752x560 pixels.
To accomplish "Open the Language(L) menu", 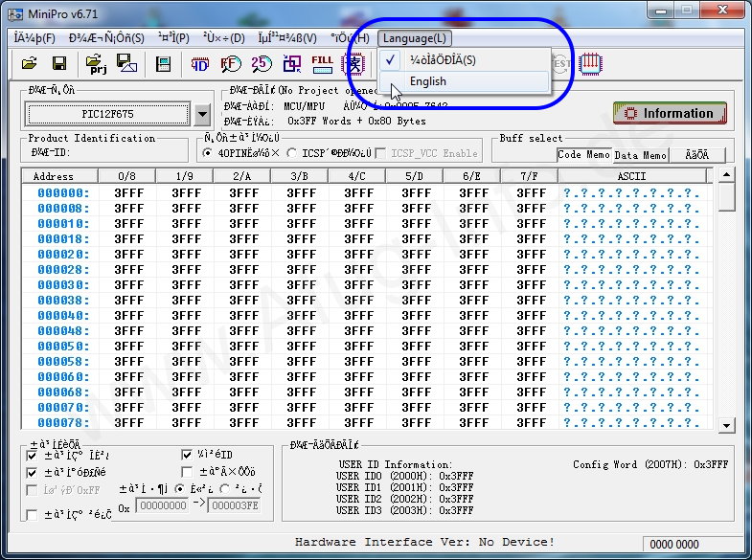I will point(415,38).
